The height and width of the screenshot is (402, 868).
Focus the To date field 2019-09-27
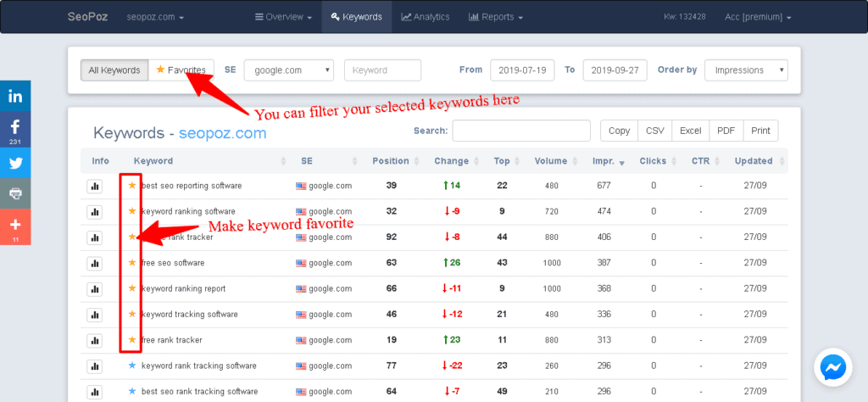click(x=615, y=70)
